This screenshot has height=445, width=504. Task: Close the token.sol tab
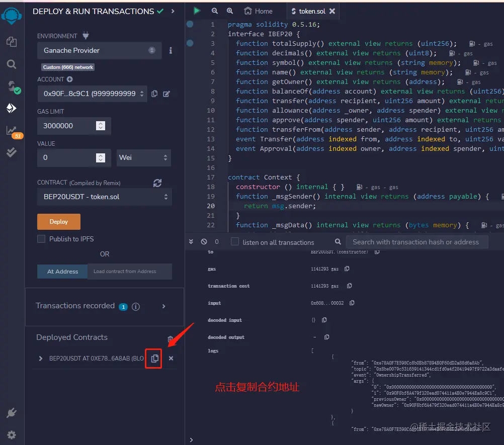332,11
